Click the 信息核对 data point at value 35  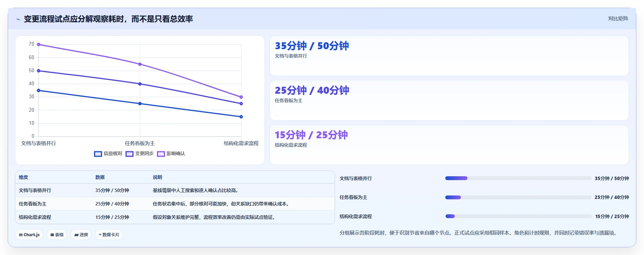click(38, 91)
